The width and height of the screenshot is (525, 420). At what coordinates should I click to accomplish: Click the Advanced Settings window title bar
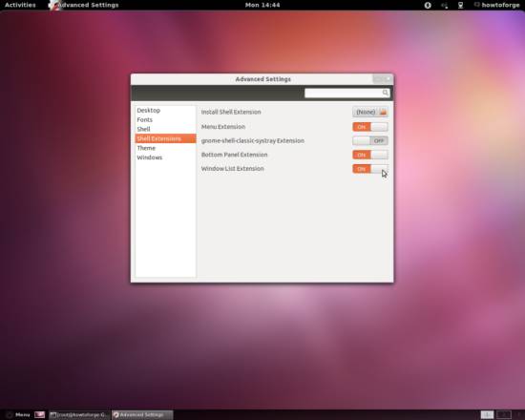(x=262, y=79)
